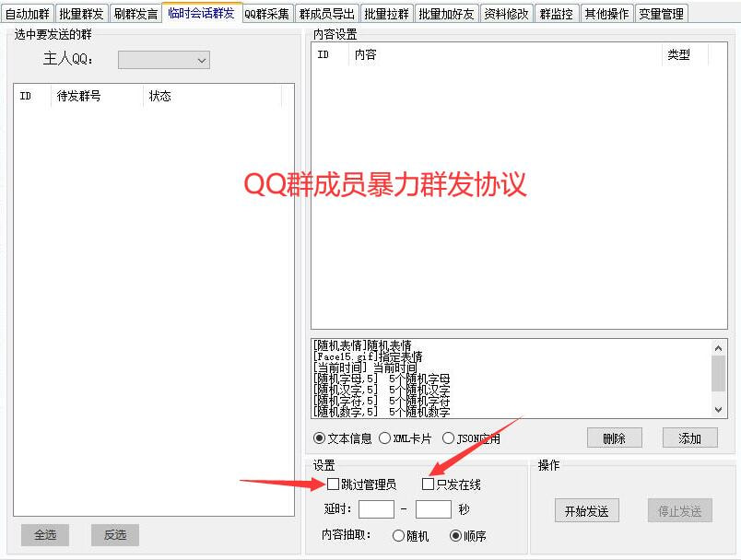Go to the QQ群采集 tab
Viewport: 741px width, 560px height.
[x=267, y=14]
